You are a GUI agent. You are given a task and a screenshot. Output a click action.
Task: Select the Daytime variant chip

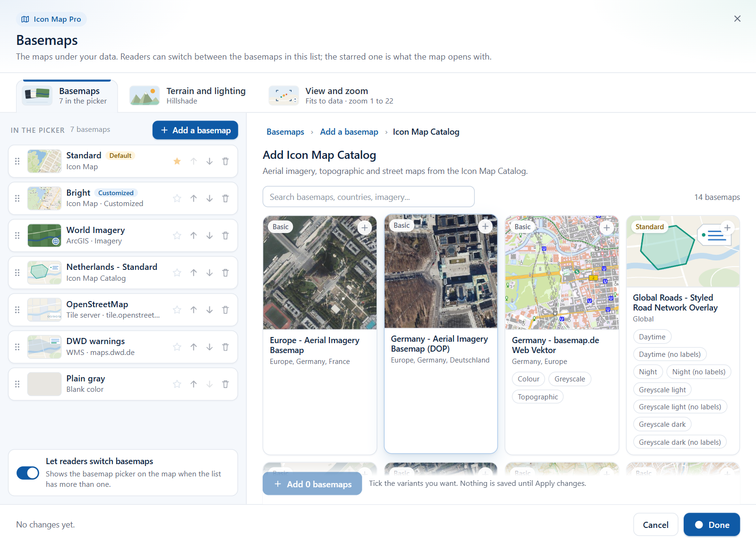[652, 337]
